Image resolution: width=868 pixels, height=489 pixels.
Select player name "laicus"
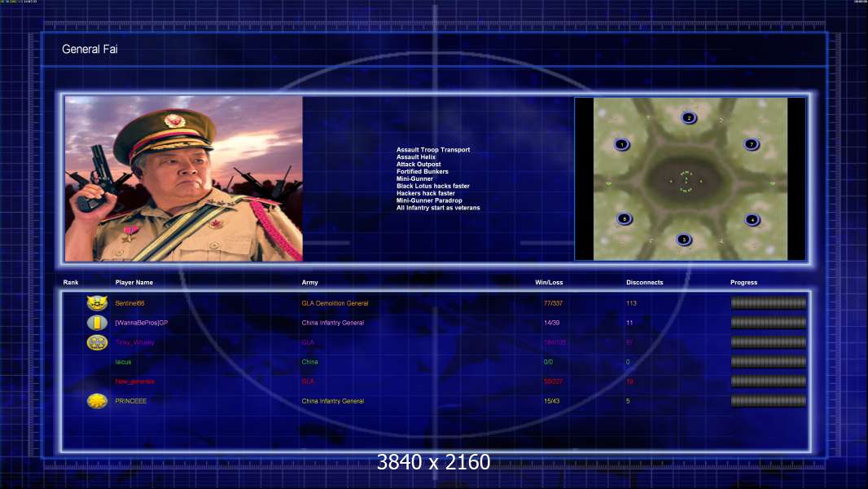coord(123,362)
